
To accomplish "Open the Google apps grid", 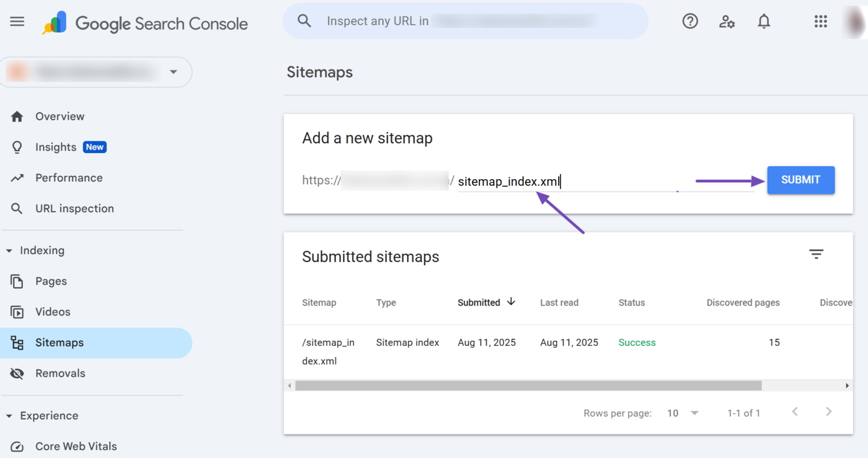I will 820,22.
